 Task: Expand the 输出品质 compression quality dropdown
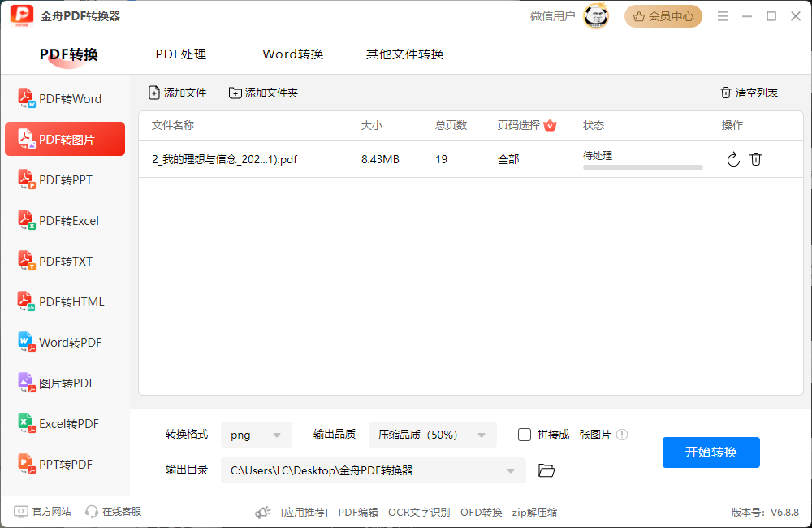(x=433, y=435)
